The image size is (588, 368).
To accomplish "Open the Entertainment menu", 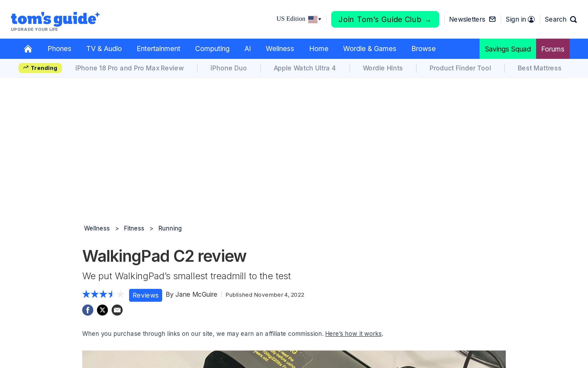I will [x=158, y=49].
